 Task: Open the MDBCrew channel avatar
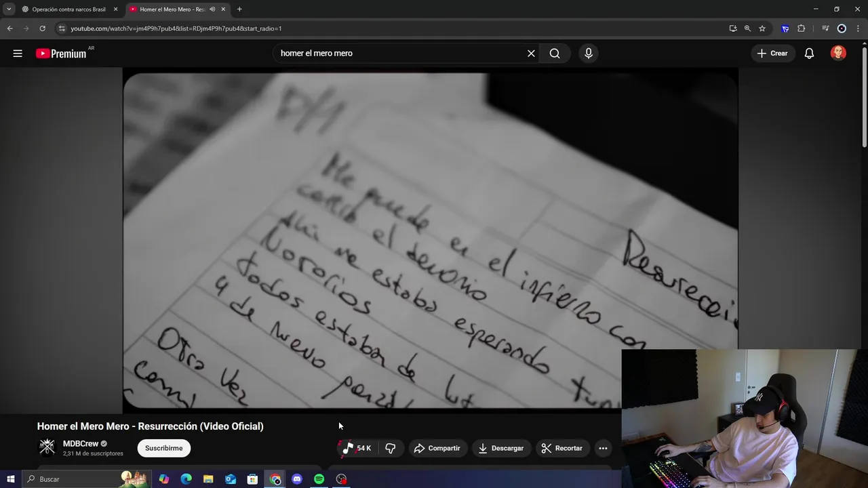[x=47, y=447]
